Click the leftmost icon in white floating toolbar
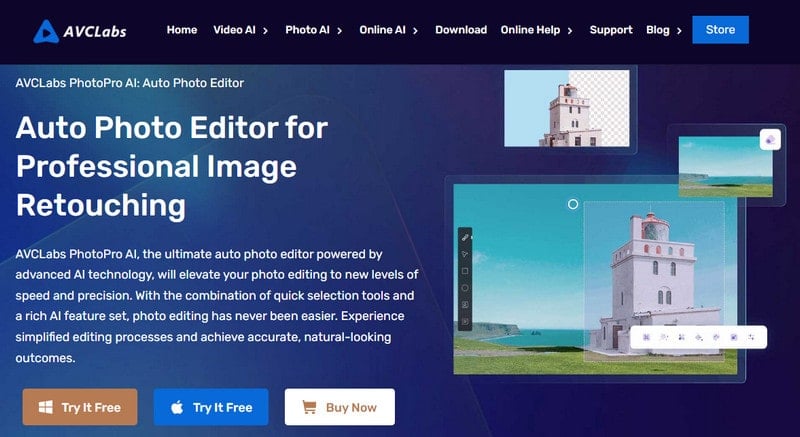The width and height of the screenshot is (800, 437). (646, 337)
